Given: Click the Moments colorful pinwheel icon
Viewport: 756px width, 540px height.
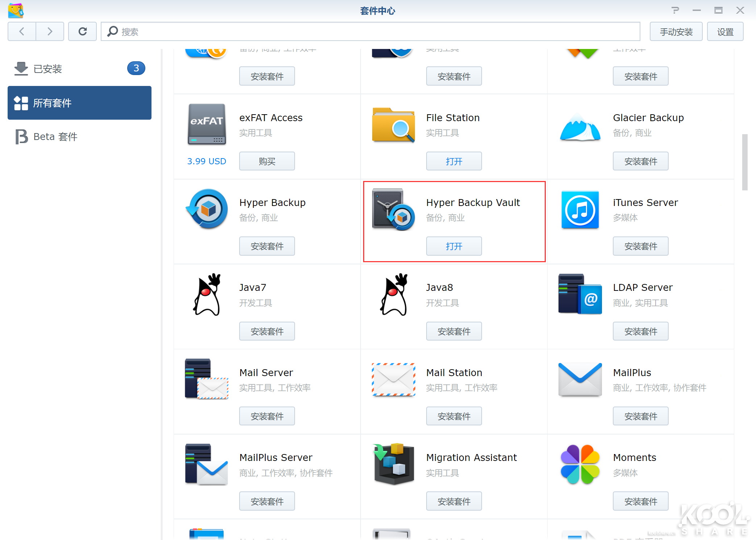Looking at the screenshot, I should [580, 464].
